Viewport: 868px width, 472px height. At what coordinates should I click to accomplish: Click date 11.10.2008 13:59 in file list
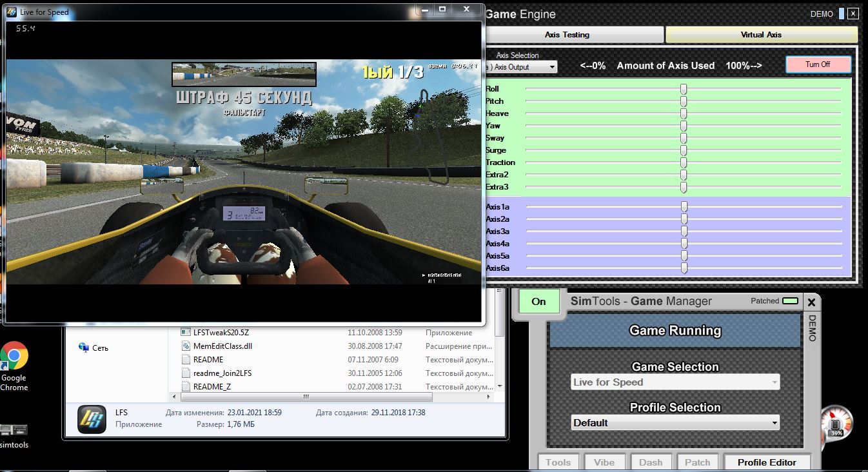pos(375,333)
